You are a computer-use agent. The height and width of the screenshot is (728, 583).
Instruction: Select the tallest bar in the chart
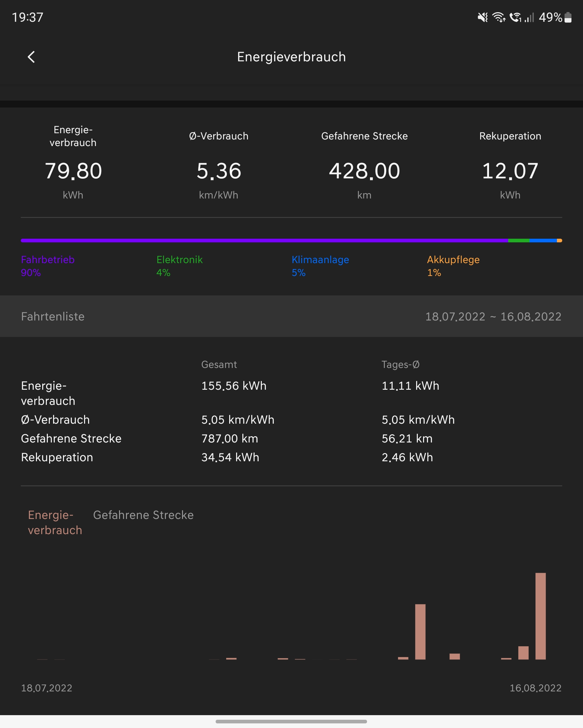tap(540, 616)
